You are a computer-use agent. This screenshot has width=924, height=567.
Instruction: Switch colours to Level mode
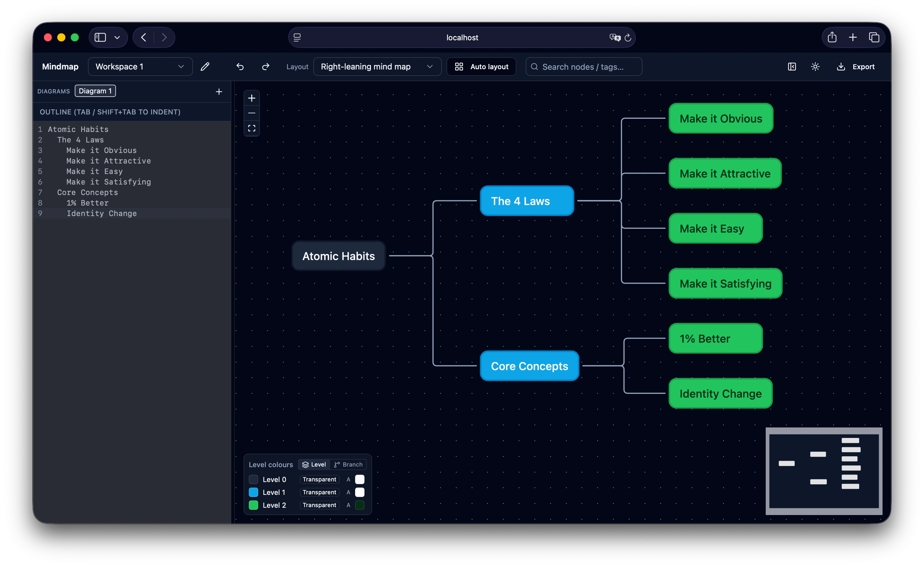click(x=314, y=465)
